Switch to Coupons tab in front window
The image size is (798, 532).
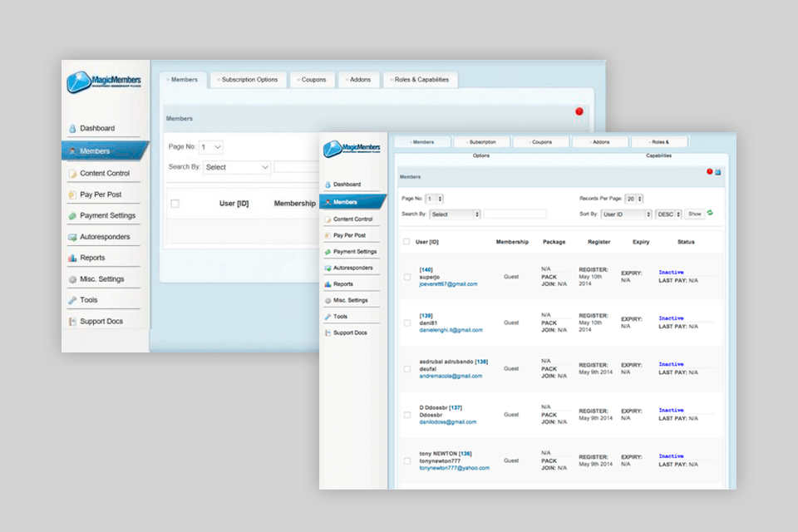[541, 142]
